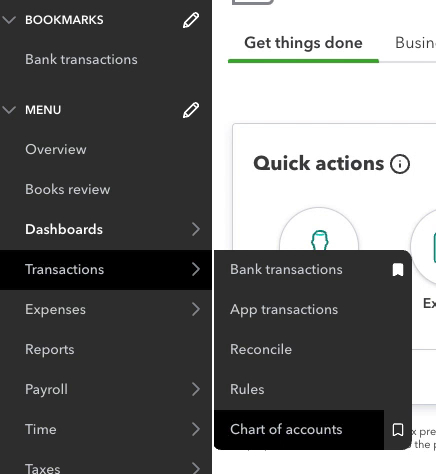
Task: Switch to the Business tab
Action: (415, 43)
